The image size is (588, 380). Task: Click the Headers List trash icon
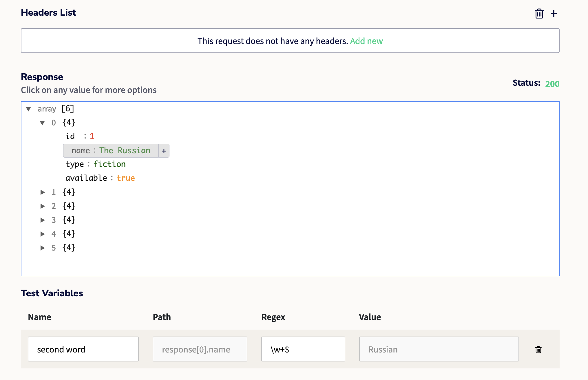click(539, 14)
